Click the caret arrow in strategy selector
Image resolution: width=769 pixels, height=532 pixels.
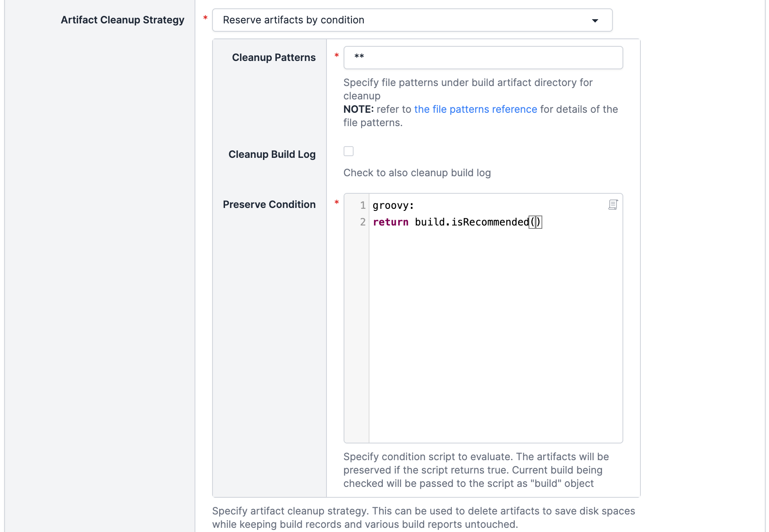point(595,20)
